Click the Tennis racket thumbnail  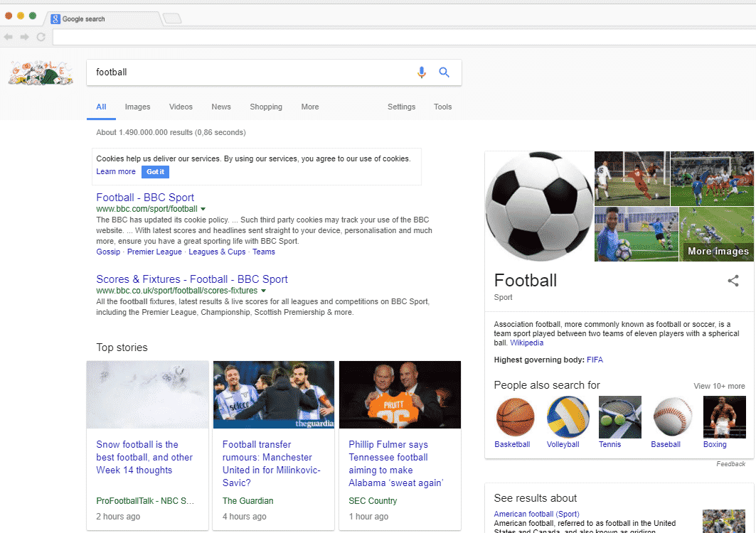(x=620, y=417)
